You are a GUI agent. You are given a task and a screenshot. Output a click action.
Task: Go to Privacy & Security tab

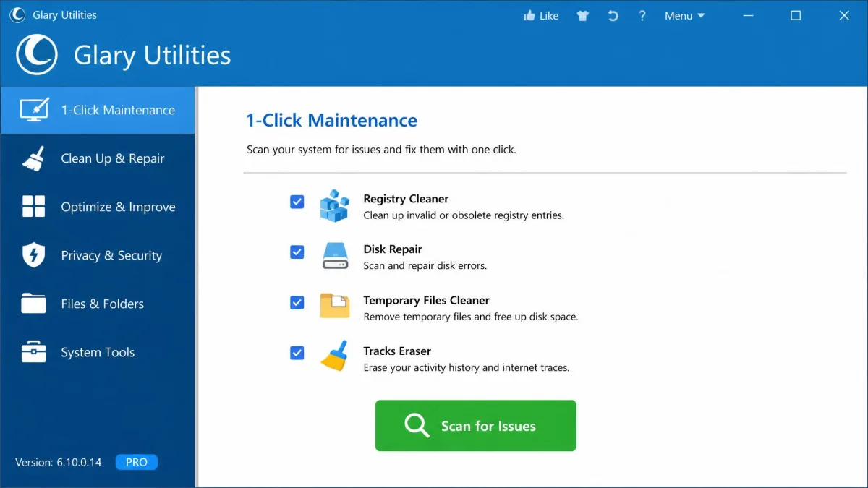[x=98, y=255]
